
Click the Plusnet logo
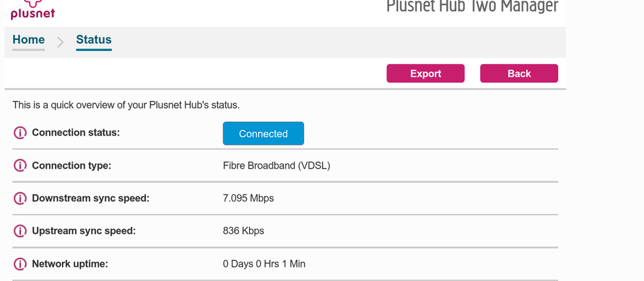click(x=32, y=9)
